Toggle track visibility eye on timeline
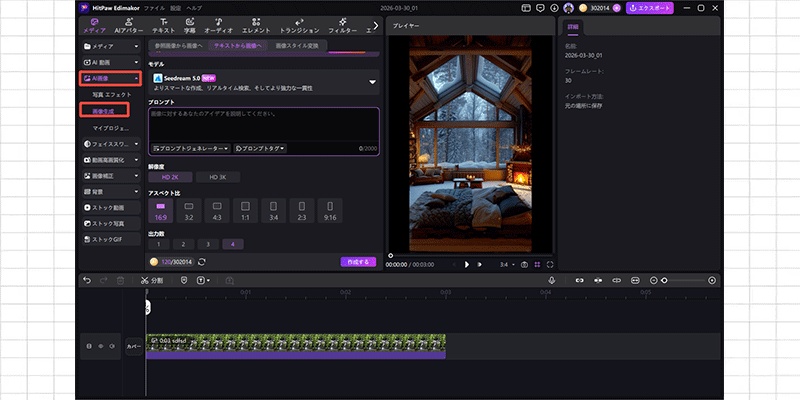Screen dimensions: 800x400 (100, 346)
